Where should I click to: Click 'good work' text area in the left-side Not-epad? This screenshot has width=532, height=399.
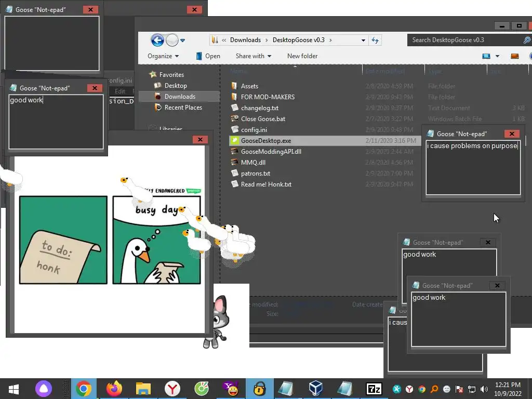(x=56, y=122)
